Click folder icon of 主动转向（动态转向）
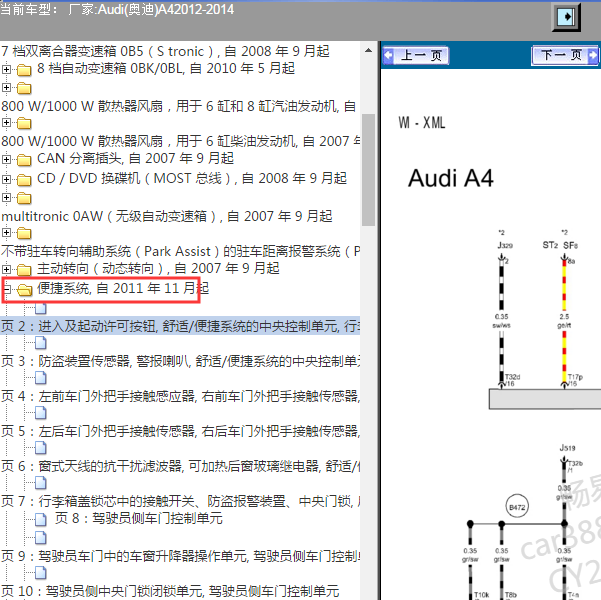This screenshot has width=601, height=600. tap(24, 270)
